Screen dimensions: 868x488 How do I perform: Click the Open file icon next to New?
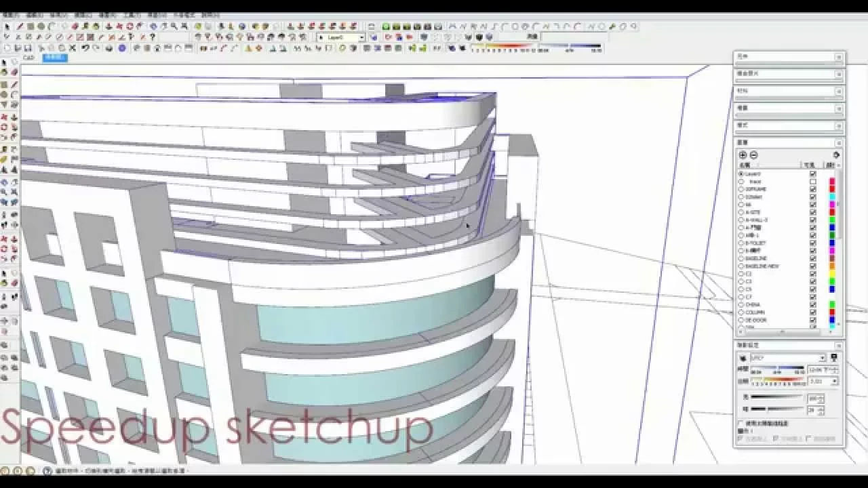(18, 48)
